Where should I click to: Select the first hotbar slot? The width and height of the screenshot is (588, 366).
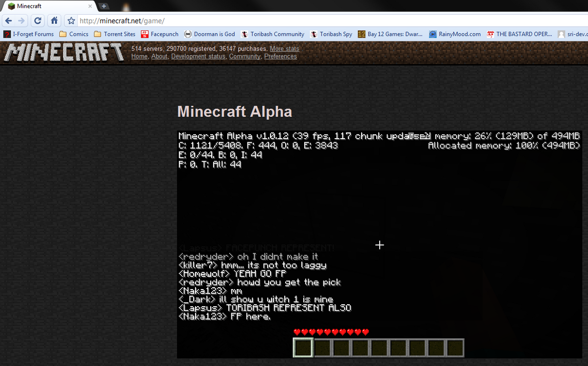(x=303, y=348)
